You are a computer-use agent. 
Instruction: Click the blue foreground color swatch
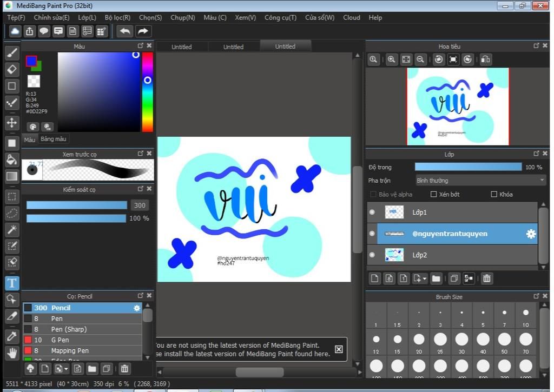coord(31,61)
